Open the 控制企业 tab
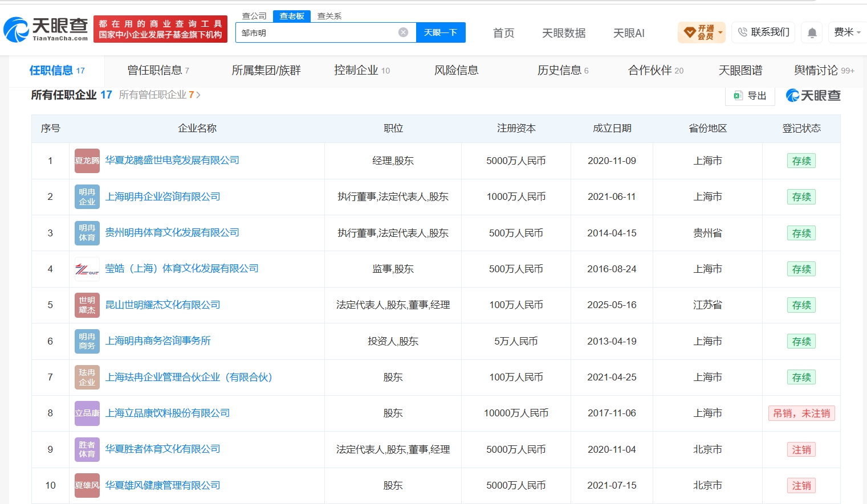The height and width of the screenshot is (504, 867). (362, 71)
